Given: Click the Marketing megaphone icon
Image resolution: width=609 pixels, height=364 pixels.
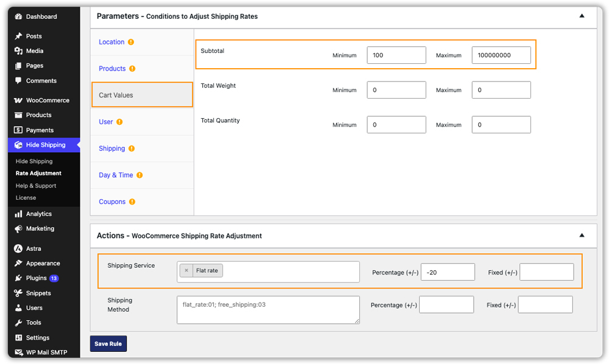Looking at the screenshot, I should [18, 229].
